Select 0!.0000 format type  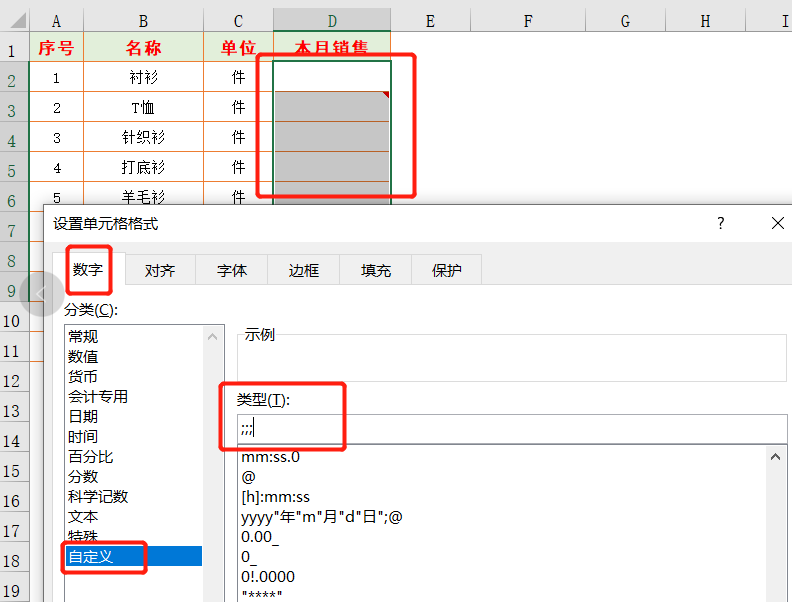click(502, 576)
